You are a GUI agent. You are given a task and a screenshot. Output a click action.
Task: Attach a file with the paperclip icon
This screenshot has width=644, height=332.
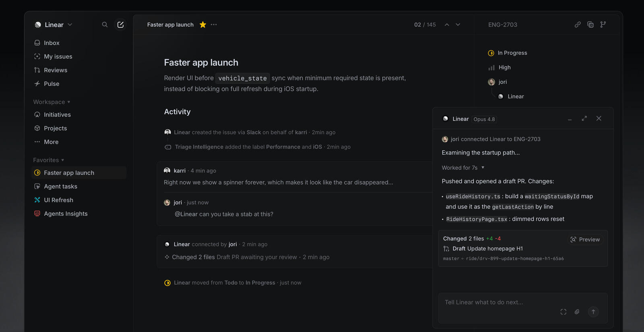pyautogui.click(x=577, y=312)
